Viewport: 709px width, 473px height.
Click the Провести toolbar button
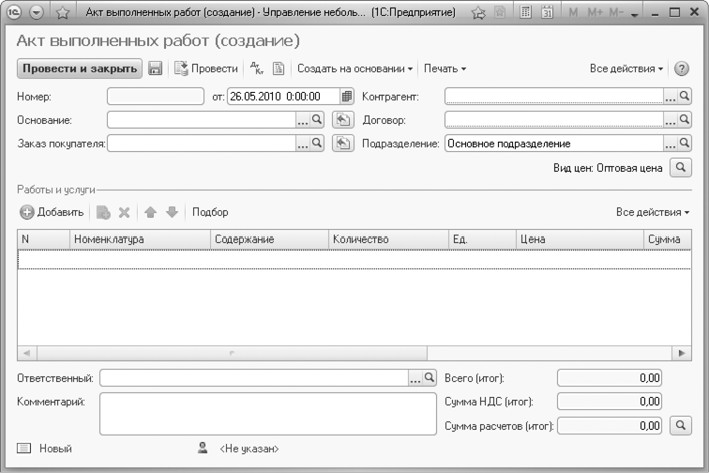click(206, 69)
